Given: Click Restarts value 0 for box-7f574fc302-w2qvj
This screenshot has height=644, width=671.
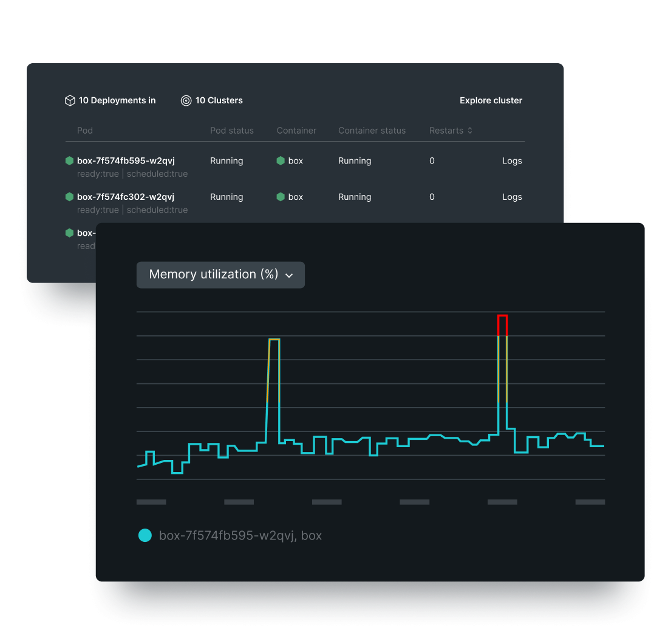Looking at the screenshot, I should coord(432,197).
